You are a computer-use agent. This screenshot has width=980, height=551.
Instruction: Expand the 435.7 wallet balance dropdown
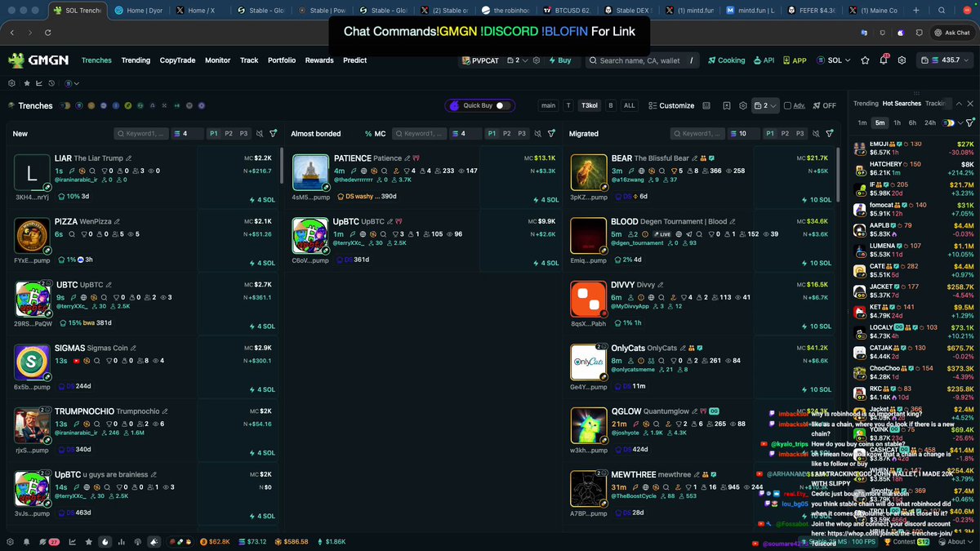click(x=943, y=60)
